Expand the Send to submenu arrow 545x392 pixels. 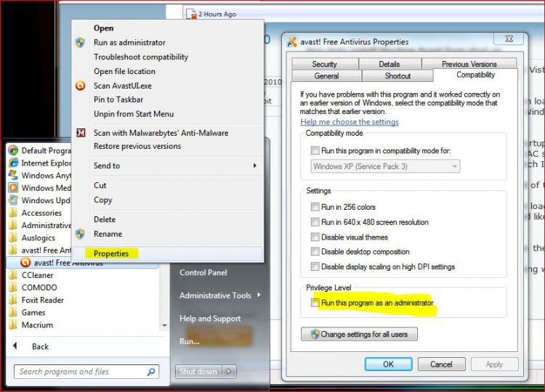255,166
